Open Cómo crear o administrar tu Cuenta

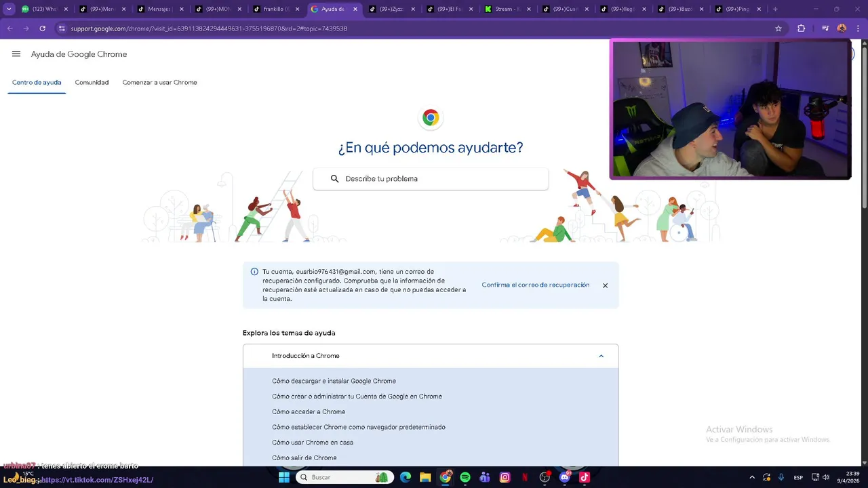357,396
